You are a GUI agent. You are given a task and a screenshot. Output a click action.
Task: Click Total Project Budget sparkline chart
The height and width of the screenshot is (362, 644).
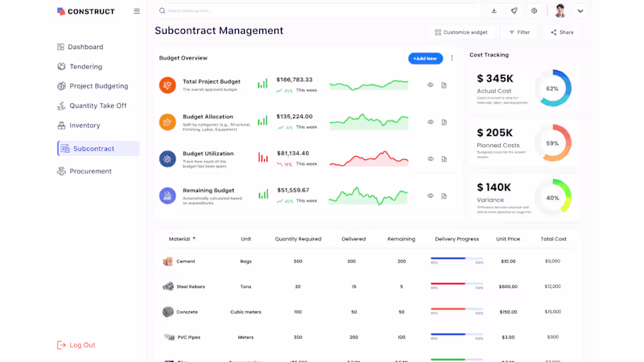[x=369, y=85]
